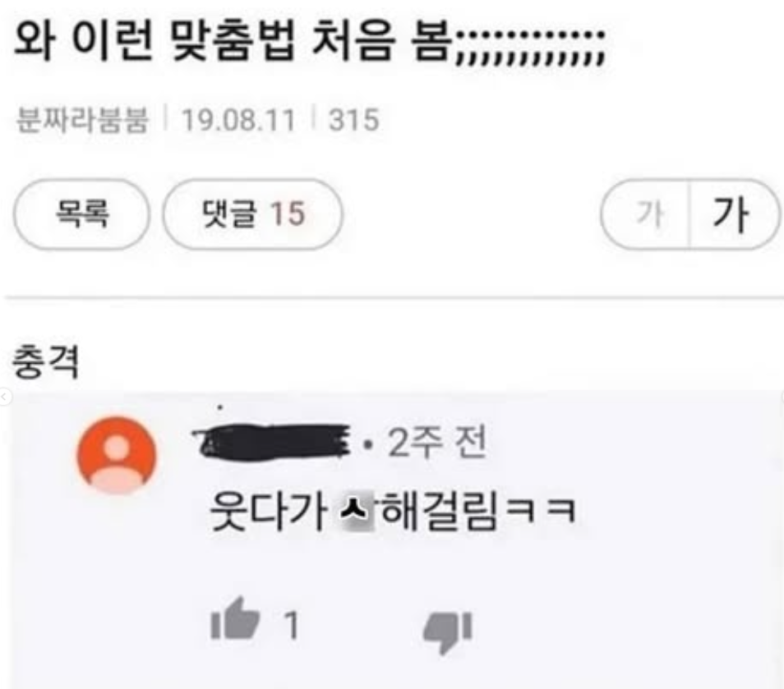The height and width of the screenshot is (689, 784).
Task: Open the orange commenter profile avatar
Action: pyautogui.click(x=117, y=455)
